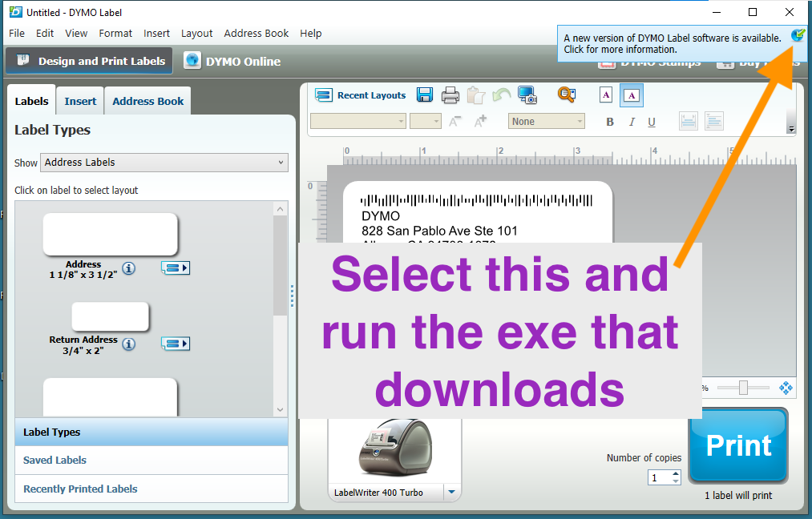
Task: Click the LabelWriter printer image
Action: tap(394, 448)
